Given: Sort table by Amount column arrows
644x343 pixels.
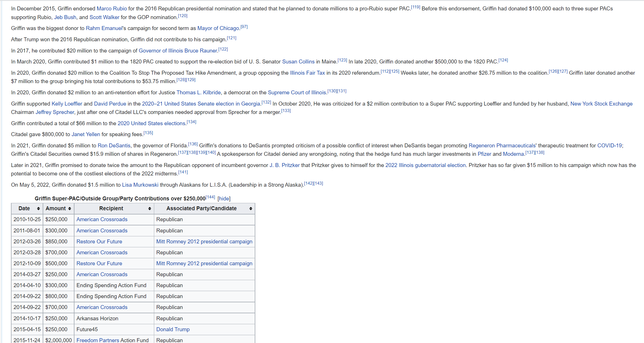Looking at the screenshot, I should [x=70, y=209].
